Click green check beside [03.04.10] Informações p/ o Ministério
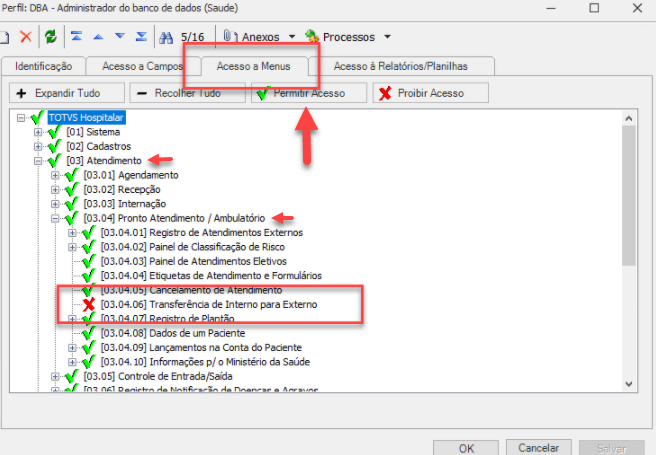656x455 pixels. pos(89,361)
